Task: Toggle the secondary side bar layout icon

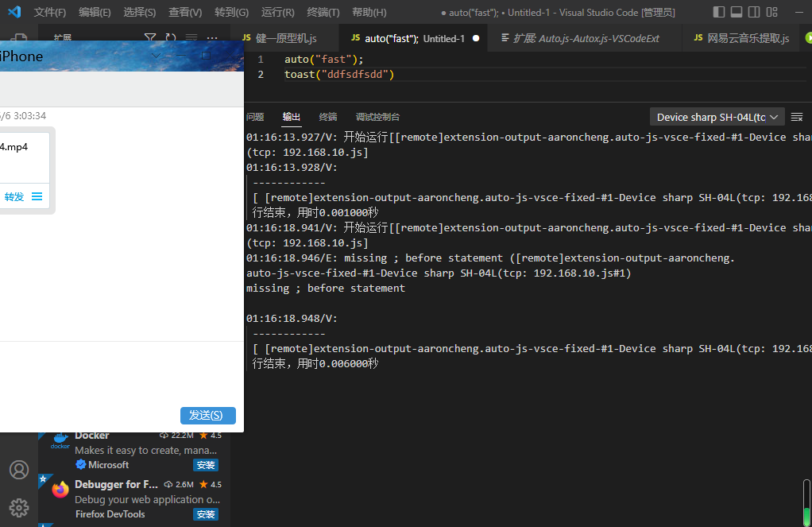Action: pos(753,12)
